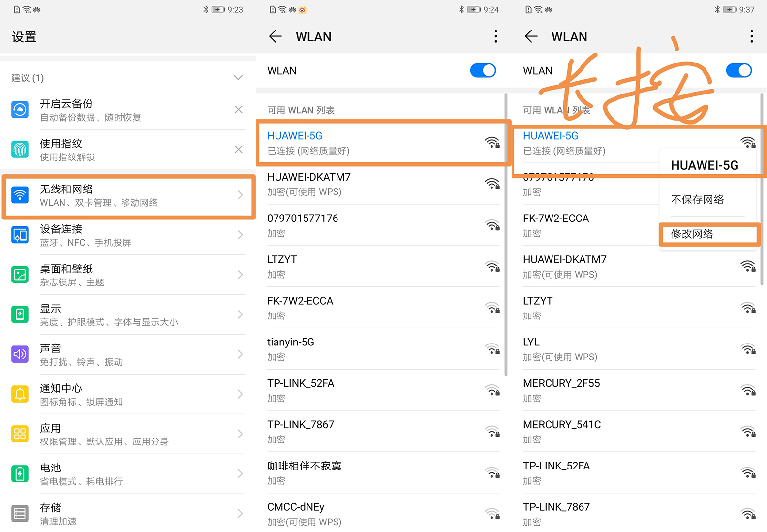Click the signal icon next to HUAWEI-DKATM7
767x532 pixels.
click(492, 184)
